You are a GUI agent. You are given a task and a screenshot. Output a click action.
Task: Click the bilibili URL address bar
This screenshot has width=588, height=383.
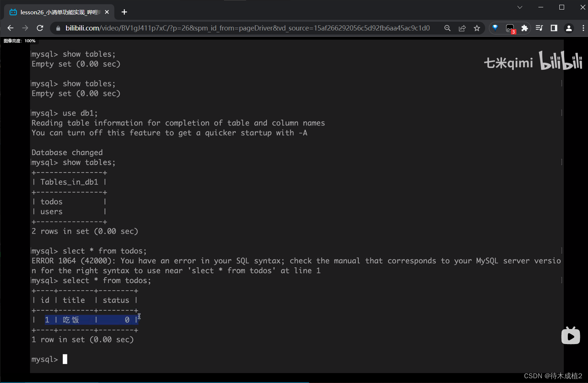tap(248, 28)
